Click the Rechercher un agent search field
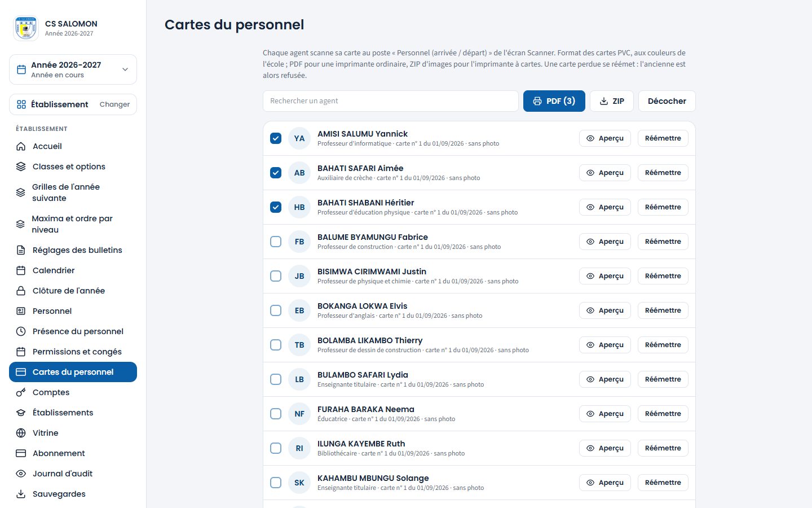Screen dimensions: 812x508 point(391,101)
